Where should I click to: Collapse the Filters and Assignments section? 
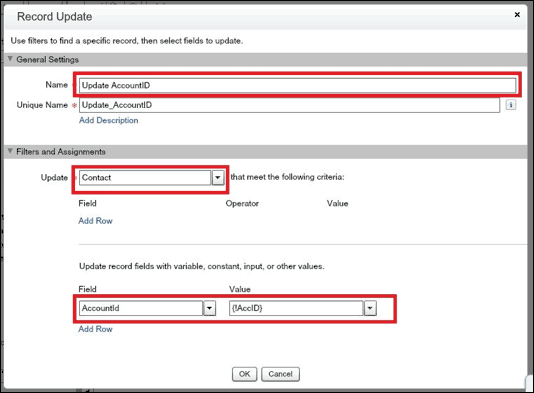[x=10, y=151]
